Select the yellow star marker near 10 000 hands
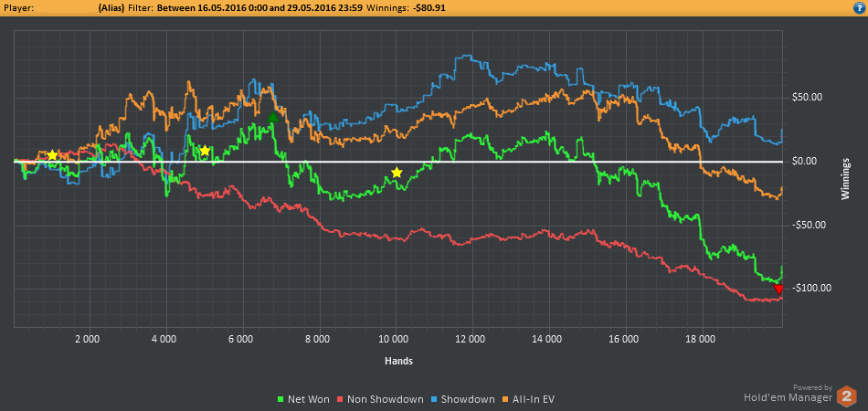Viewport: 868px width, 411px height. click(x=397, y=173)
